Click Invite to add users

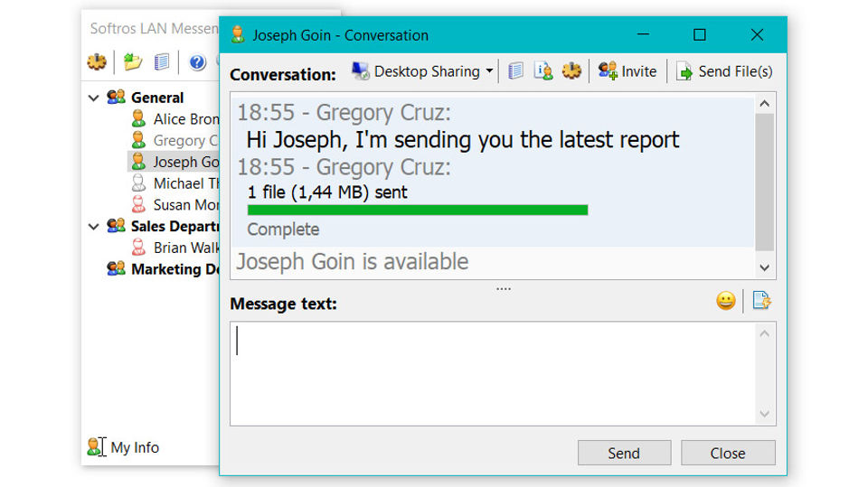tap(627, 71)
